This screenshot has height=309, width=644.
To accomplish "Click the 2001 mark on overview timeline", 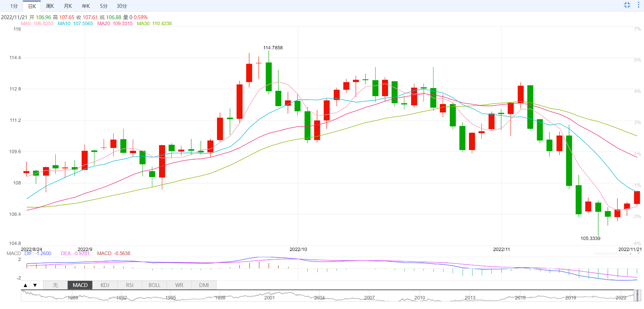I will click(269, 298).
